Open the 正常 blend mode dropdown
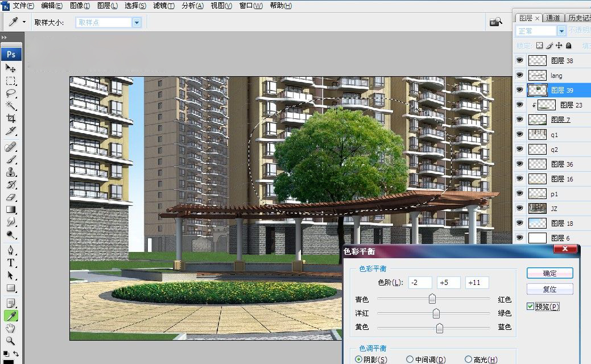This screenshot has width=591, height=364. [561, 31]
